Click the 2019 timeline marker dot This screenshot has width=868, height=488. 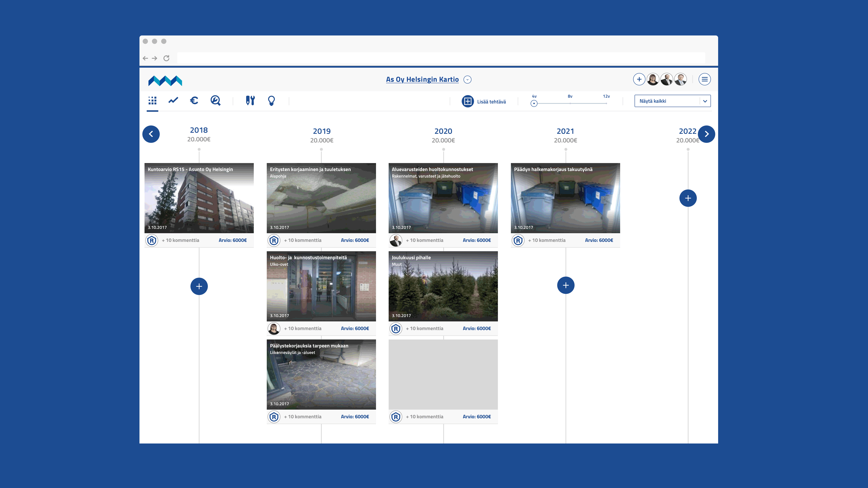321,149
